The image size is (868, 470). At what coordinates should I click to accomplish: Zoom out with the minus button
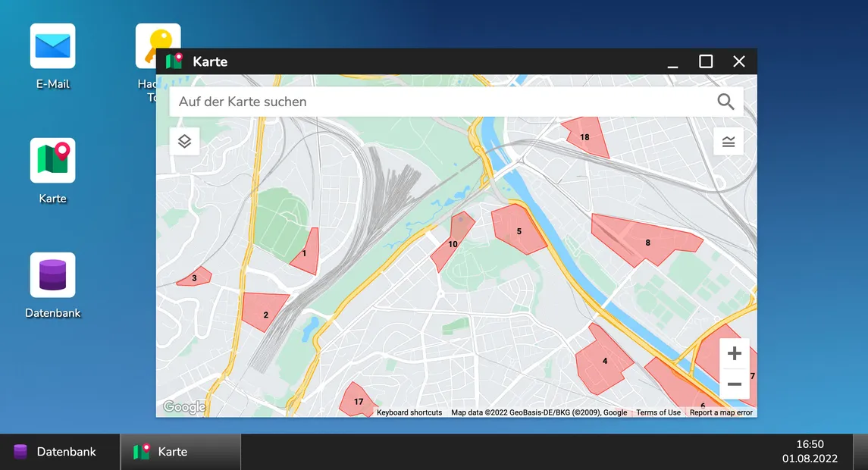(x=734, y=384)
